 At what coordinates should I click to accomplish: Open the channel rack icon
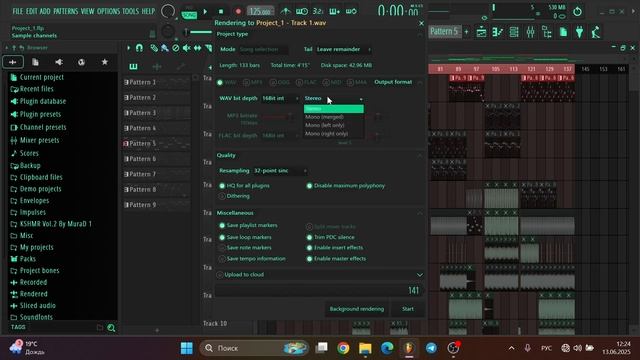tap(514, 32)
